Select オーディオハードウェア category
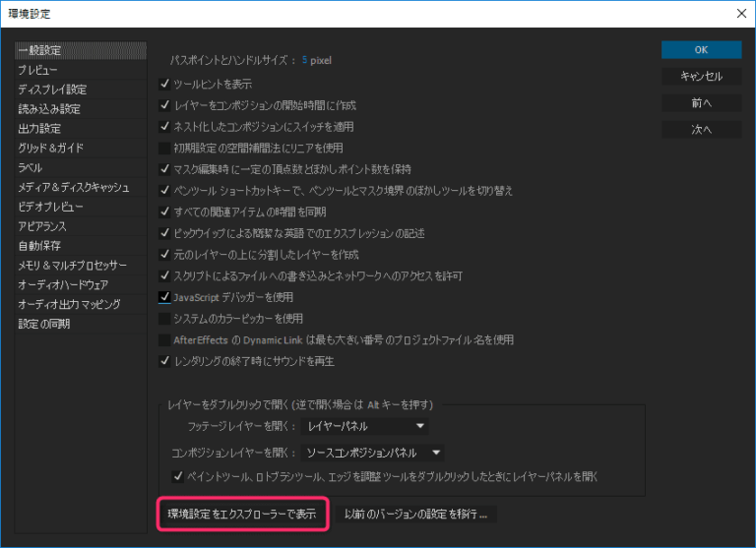This screenshot has height=548, width=756. click(63, 284)
